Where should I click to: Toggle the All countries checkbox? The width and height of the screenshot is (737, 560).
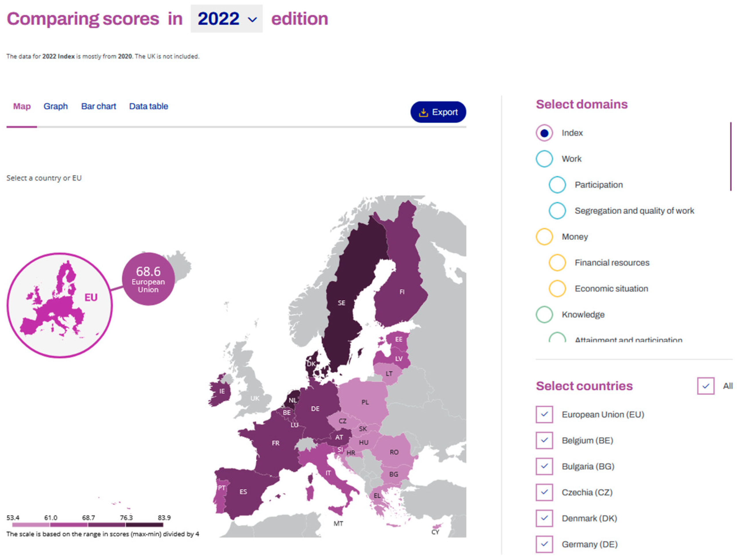click(705, 386)
